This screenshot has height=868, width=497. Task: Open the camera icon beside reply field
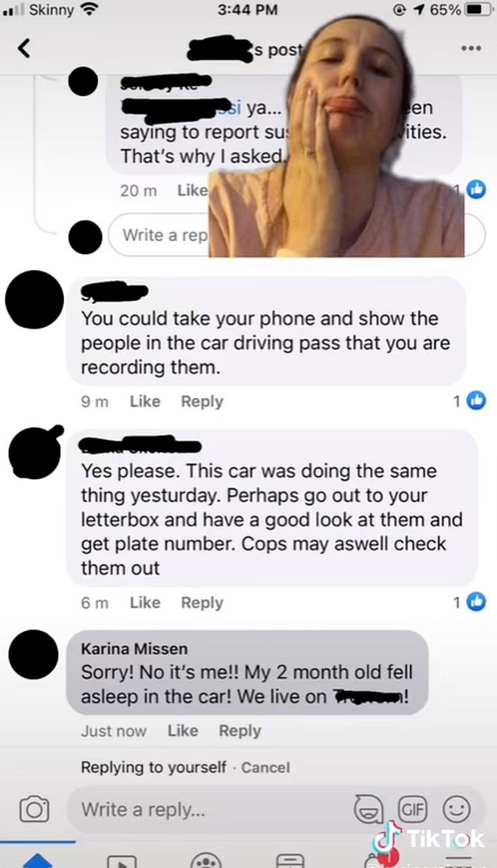(x=34, y=809)
